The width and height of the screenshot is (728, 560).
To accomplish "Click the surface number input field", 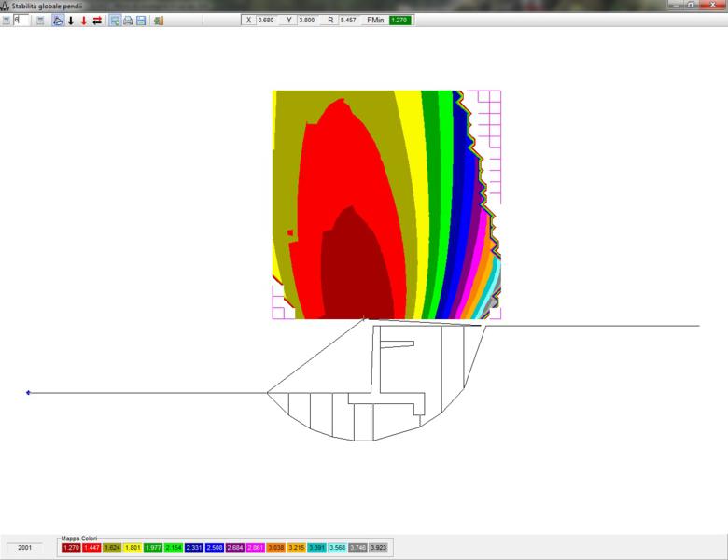I will click(22, 21).
